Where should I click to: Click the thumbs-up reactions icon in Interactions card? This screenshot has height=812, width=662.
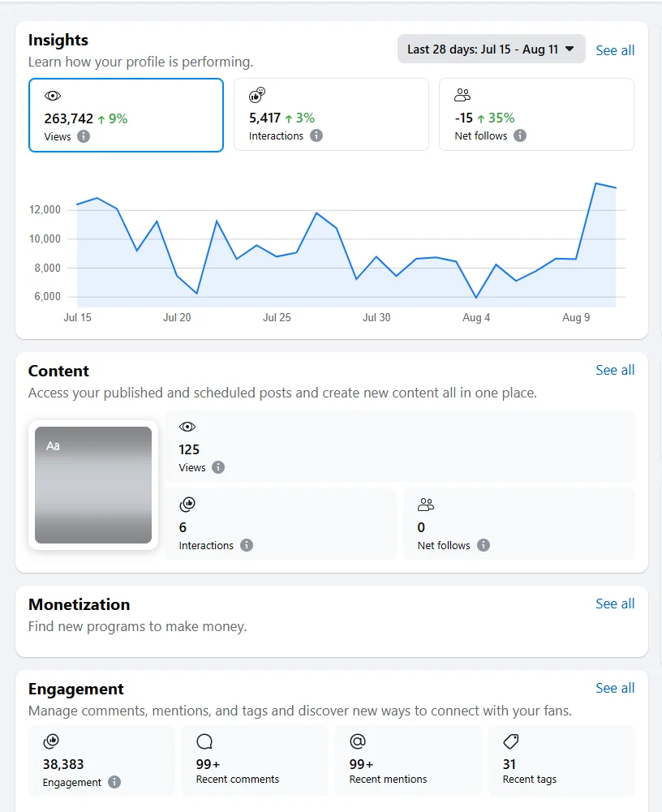click(257, 95)
